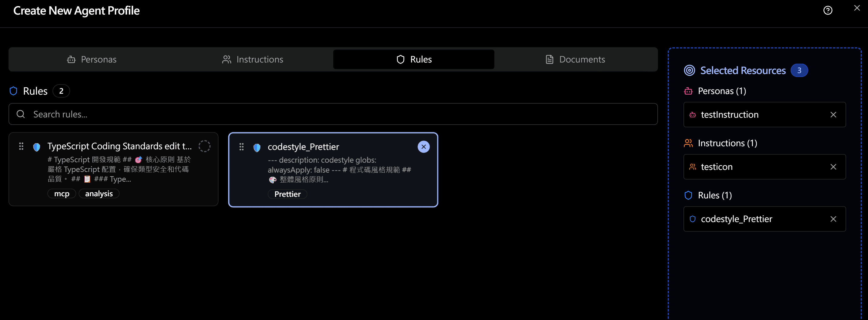Select the TypeScript Coding Standards rule circle

click(x=204, y=146)
